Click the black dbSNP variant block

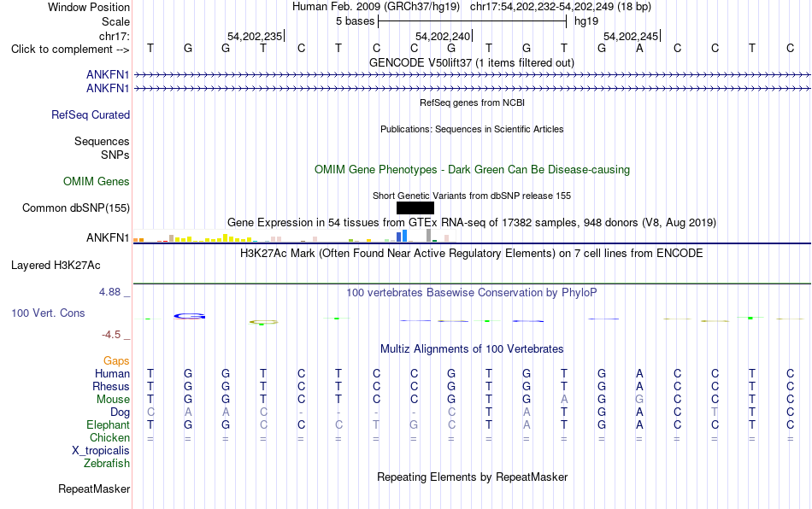point(415,208)
